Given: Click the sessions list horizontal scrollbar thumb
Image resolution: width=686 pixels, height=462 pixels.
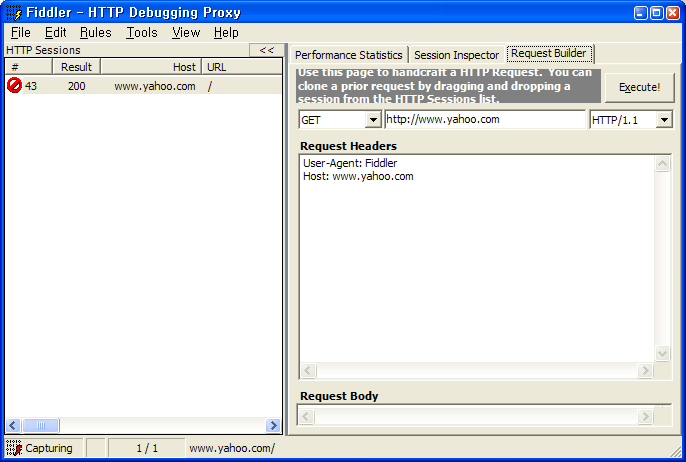Looking at the screenshot, I should coord(40,425).
